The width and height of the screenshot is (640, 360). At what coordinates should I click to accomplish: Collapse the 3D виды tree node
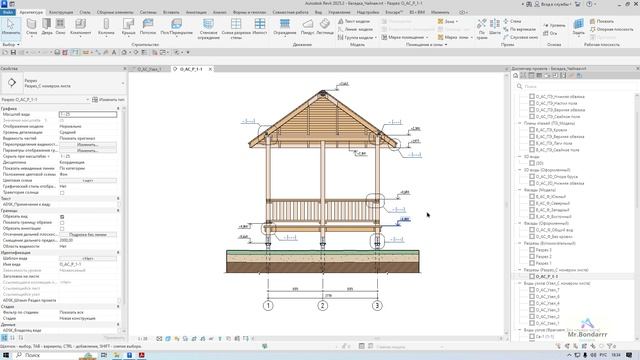click(x=520, y=157)
